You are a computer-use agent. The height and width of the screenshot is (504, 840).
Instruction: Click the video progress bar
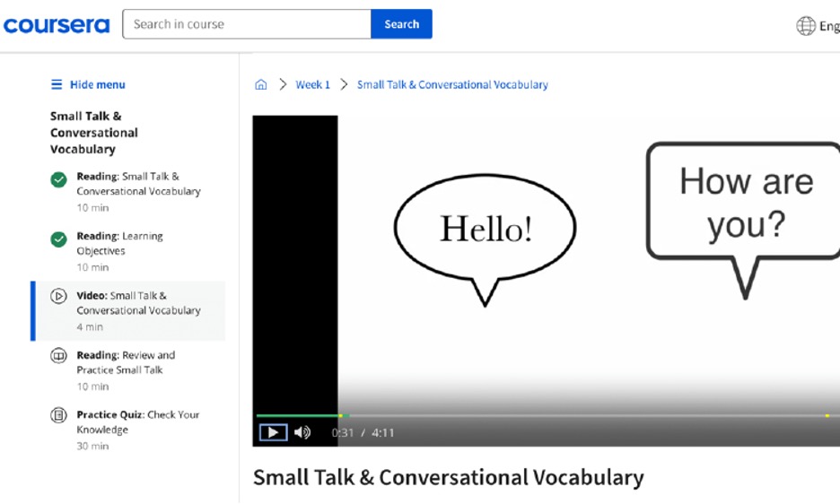point(547,415)
